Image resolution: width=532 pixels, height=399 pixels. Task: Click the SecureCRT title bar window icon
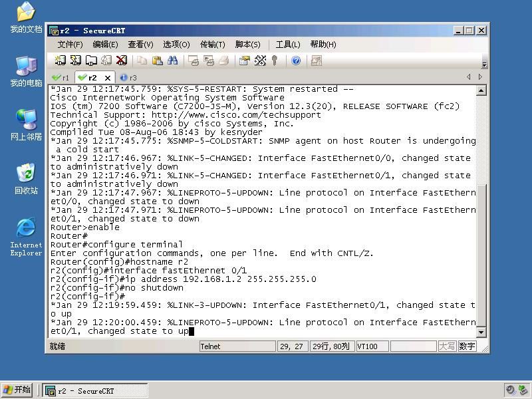[54, 31]
